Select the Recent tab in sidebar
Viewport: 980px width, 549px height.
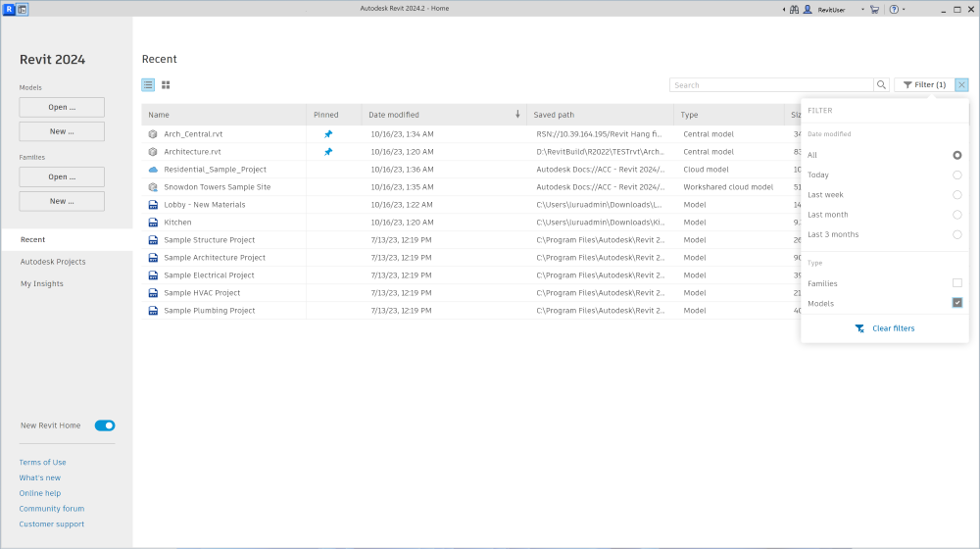tap(67, 239)
